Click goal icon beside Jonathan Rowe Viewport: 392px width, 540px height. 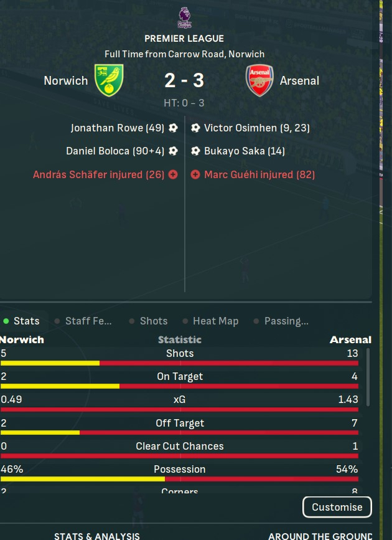click(x=173, y=128)
